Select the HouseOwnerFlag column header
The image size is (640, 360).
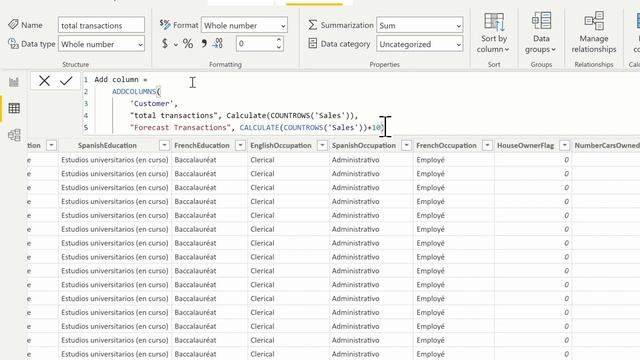[x=525, y=145]
